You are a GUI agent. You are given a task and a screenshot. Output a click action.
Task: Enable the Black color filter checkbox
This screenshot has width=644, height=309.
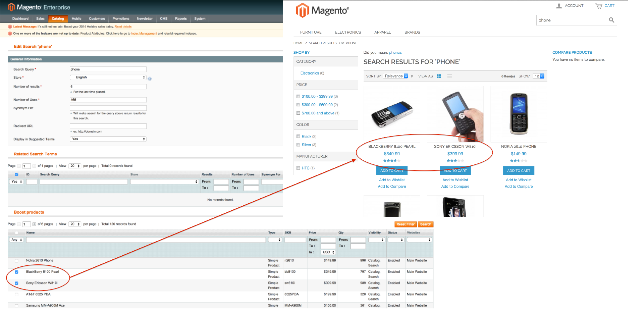[298, 137]
